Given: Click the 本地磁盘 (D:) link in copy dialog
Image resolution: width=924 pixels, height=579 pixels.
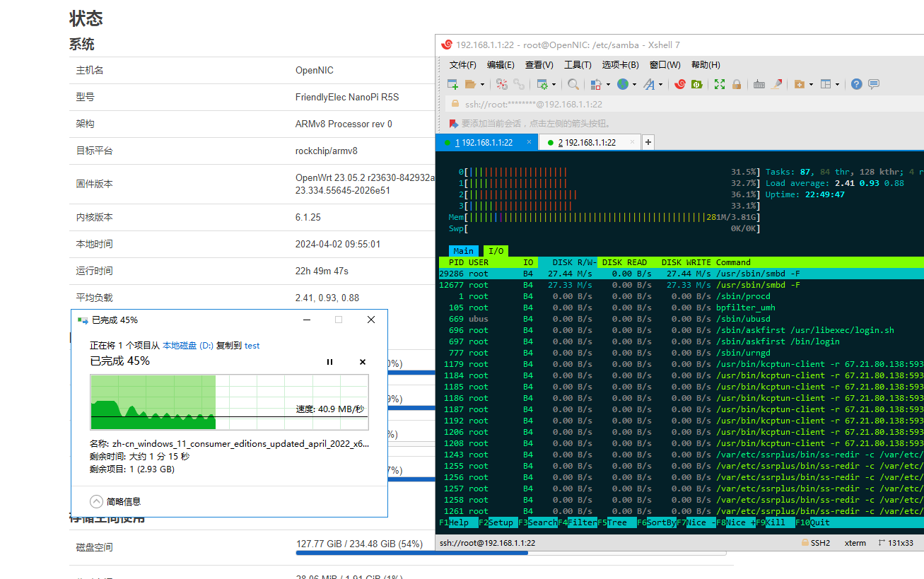Looking at the screenshot, I should [188, 346].
